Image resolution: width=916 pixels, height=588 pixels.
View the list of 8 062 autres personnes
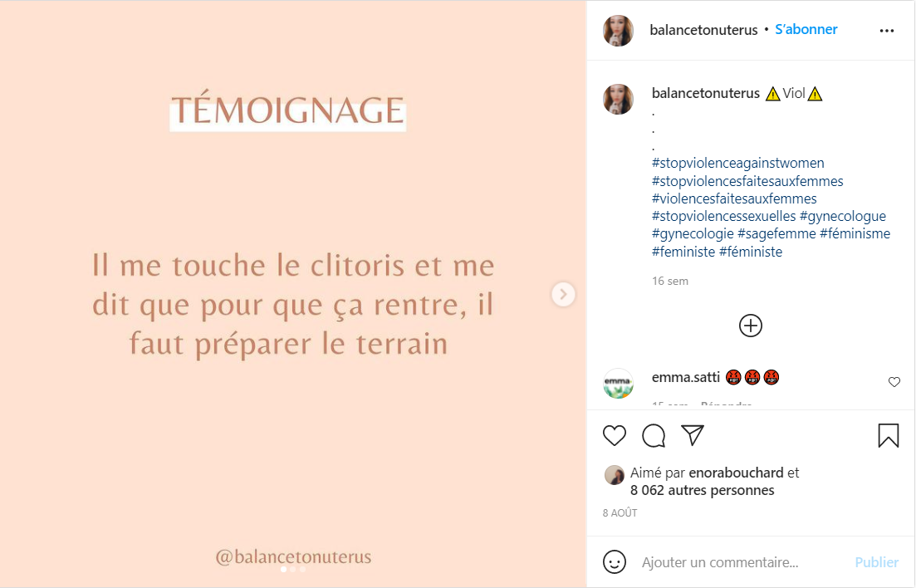pyautogui.click(x=702, y=490)
